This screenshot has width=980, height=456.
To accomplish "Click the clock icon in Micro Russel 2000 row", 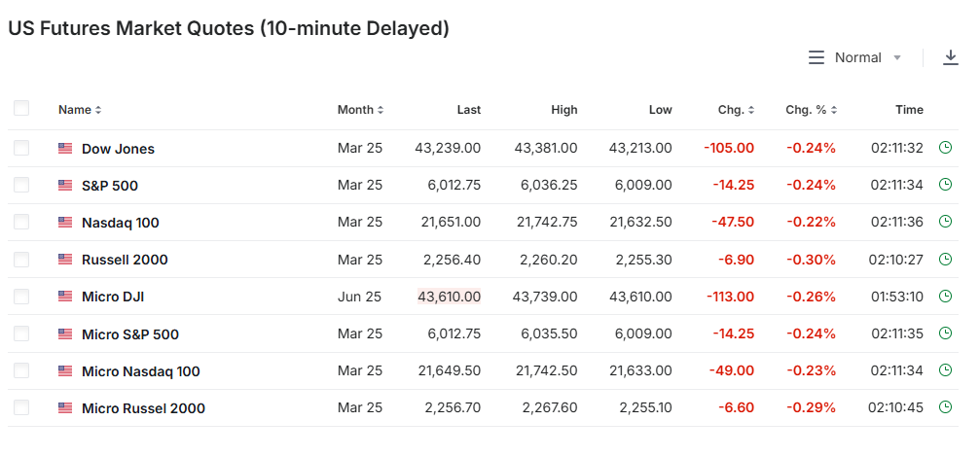I will 945,407.
